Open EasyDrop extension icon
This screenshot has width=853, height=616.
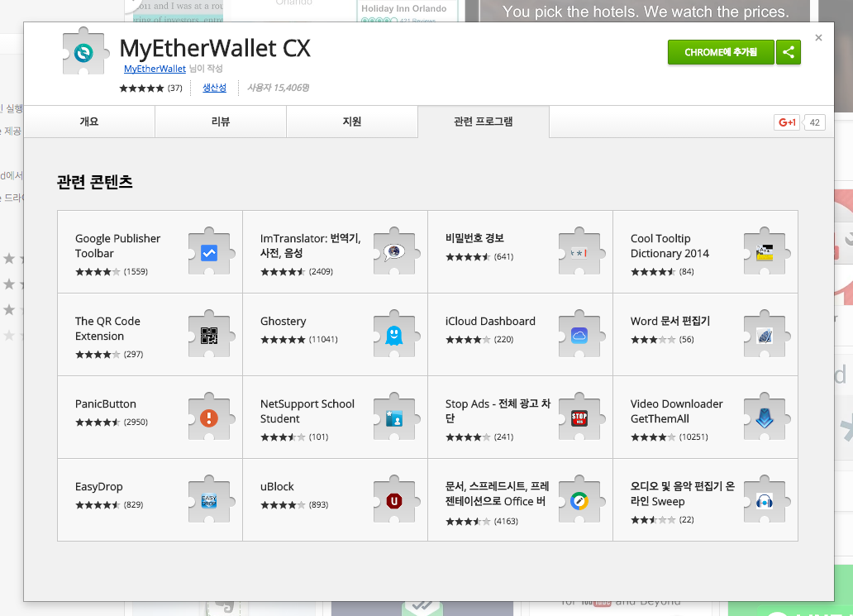[x=210, y=500]
